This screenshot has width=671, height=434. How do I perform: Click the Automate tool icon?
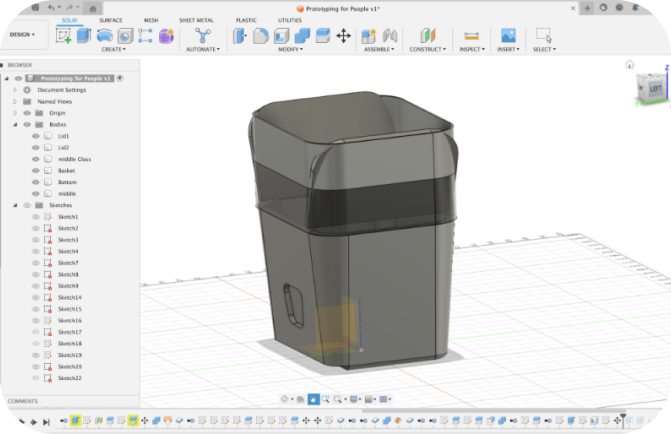click(x=204, y=36)
